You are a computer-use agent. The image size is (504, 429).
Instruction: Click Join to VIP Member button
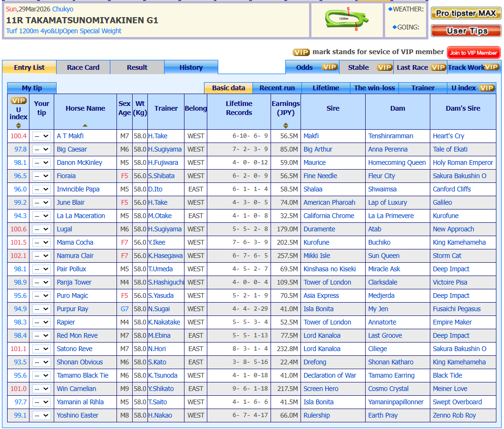474,53
